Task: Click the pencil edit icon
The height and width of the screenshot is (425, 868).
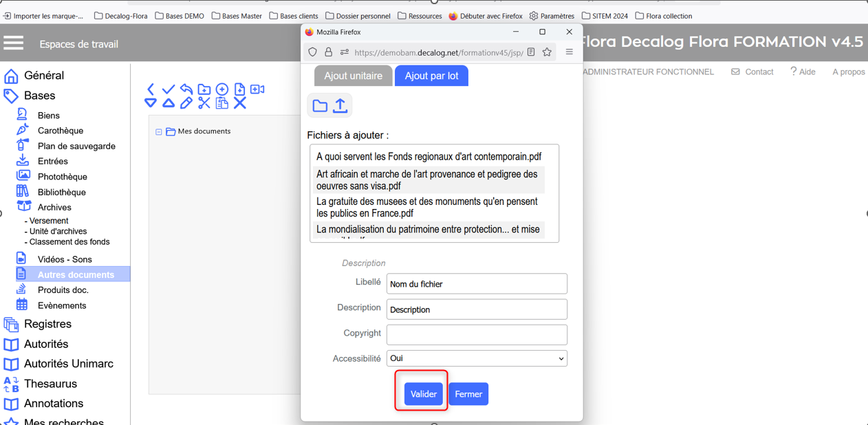Action: click(186, 103)
